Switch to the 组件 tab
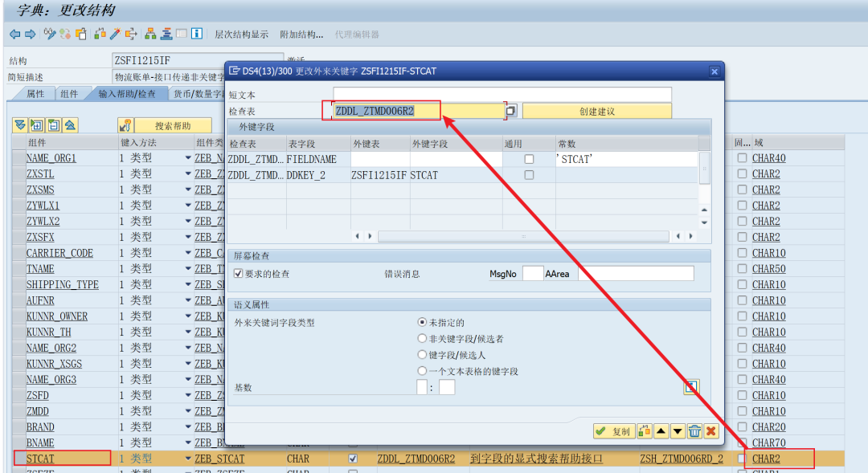Screen dimensions: 868x473 pos(69,93)
